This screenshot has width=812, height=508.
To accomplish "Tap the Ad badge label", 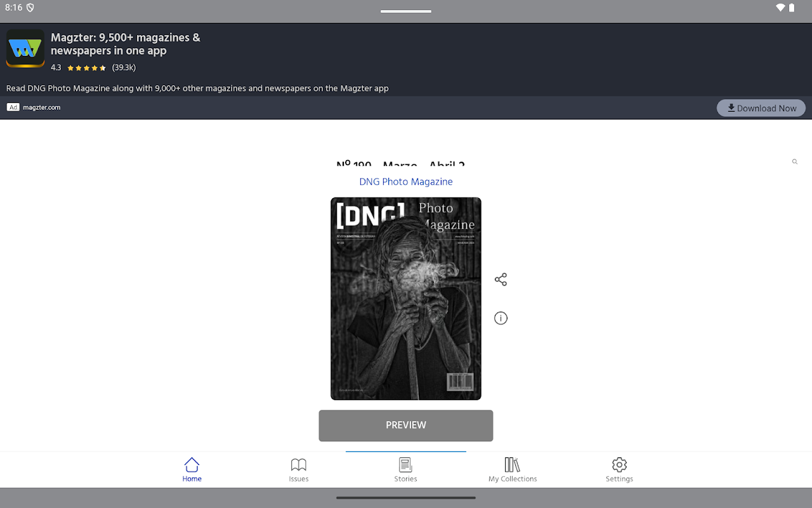I will pyautogui.click(x=13, y=107).
